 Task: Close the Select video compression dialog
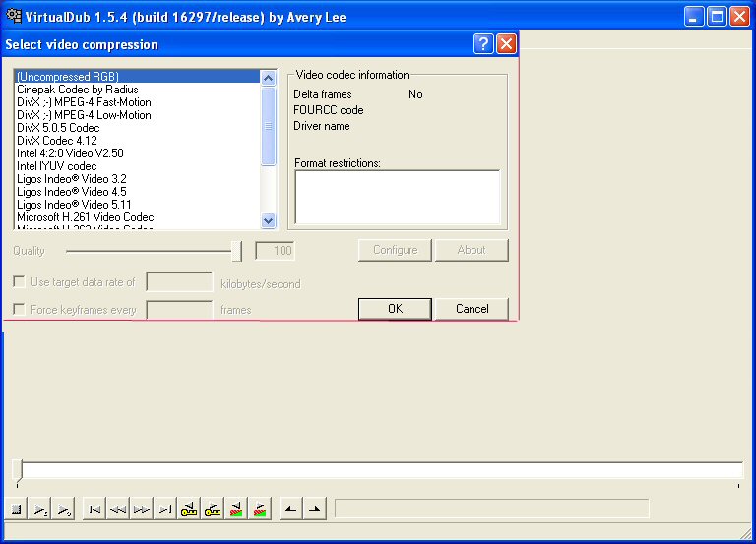click(x=506, y=44)
